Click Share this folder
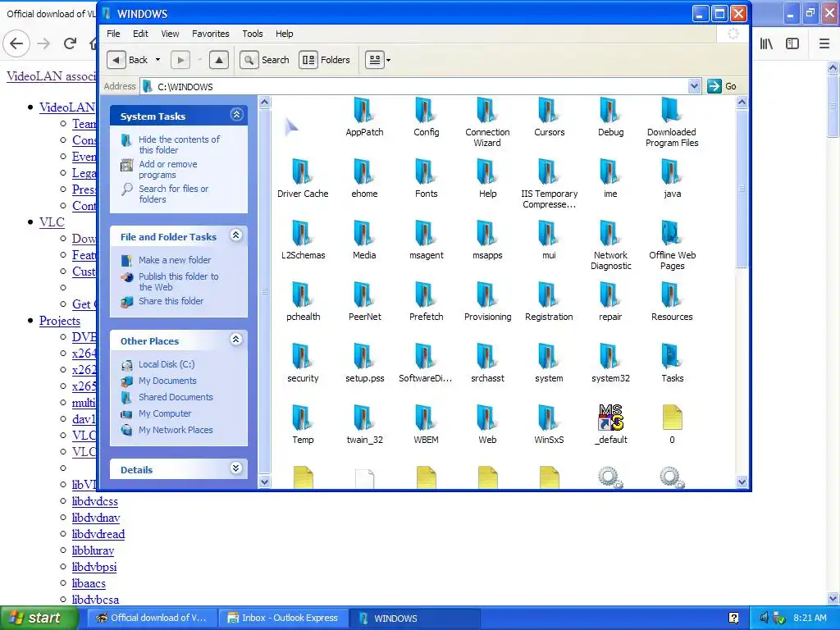Screen dimensions: 840x630 [x=171, y=301]
